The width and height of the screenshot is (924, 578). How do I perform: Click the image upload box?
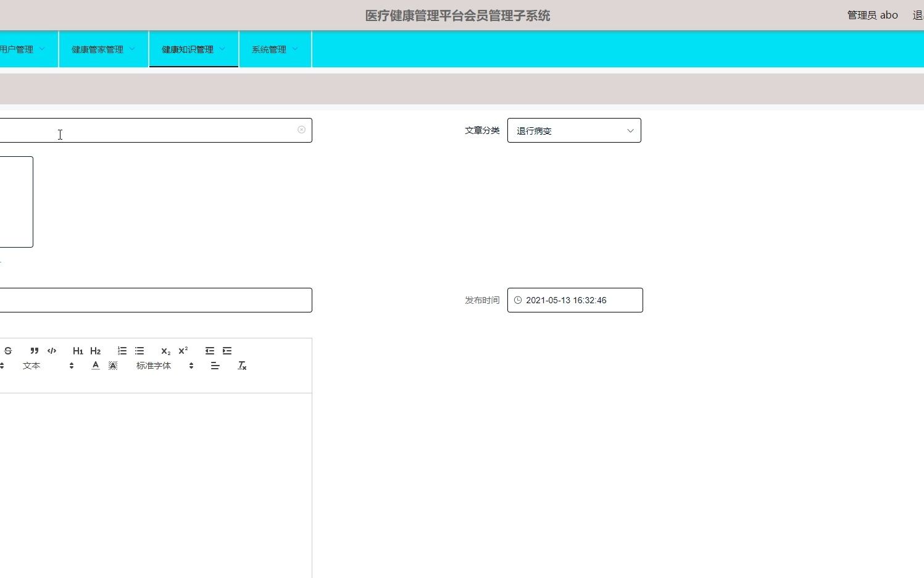16,202
